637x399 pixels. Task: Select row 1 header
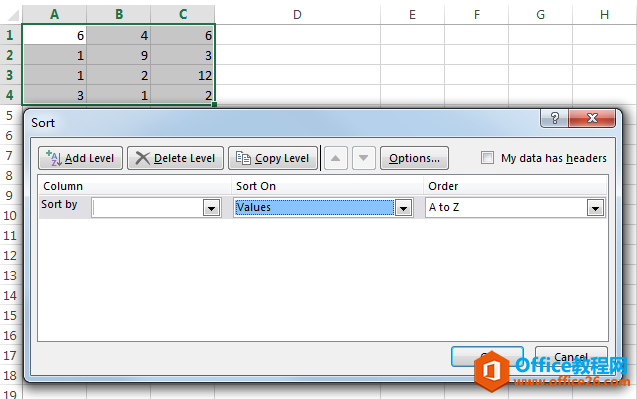coord(10,35)
